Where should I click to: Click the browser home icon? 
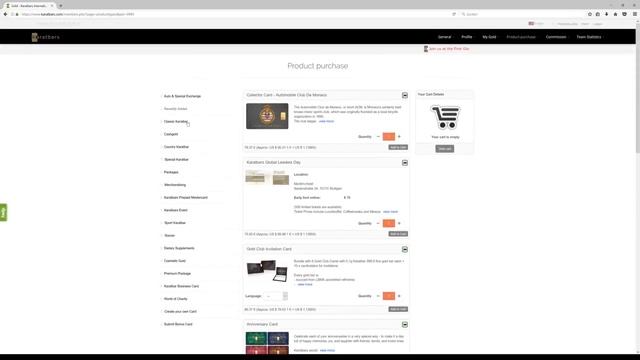pos(616,14)
